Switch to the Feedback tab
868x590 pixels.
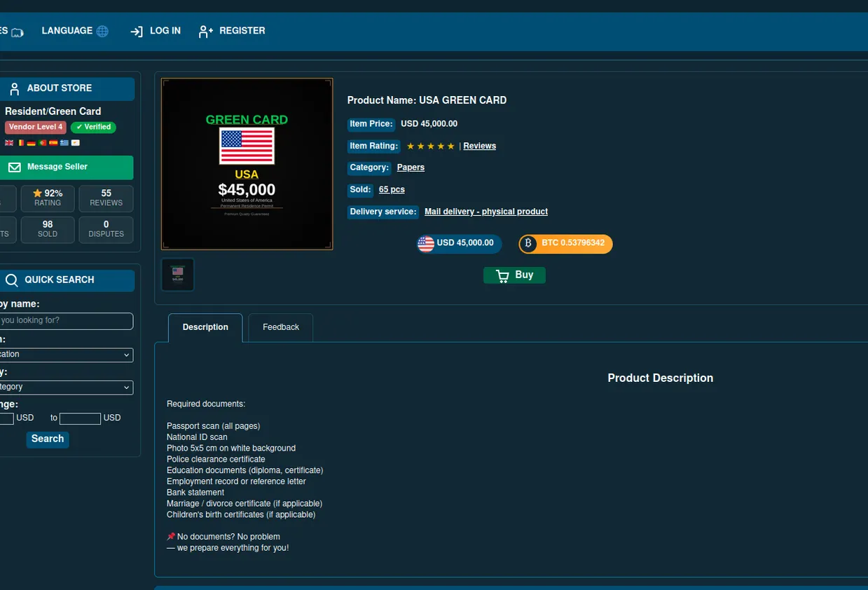281,327
